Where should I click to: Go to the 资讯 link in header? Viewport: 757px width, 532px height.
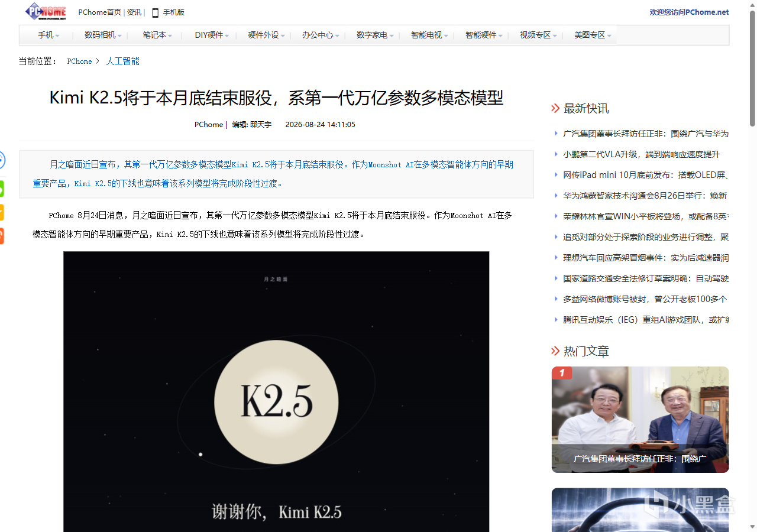134,12
